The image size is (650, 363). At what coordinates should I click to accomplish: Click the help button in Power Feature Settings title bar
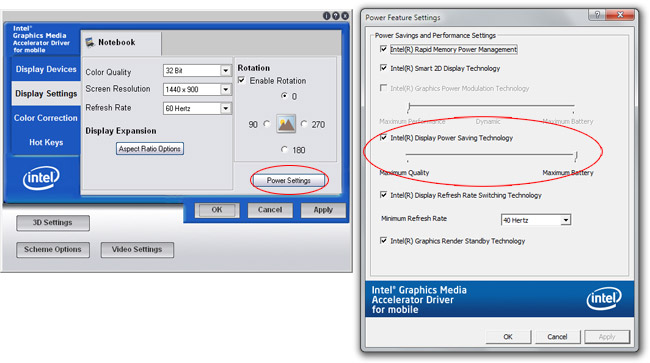[597, 15]
